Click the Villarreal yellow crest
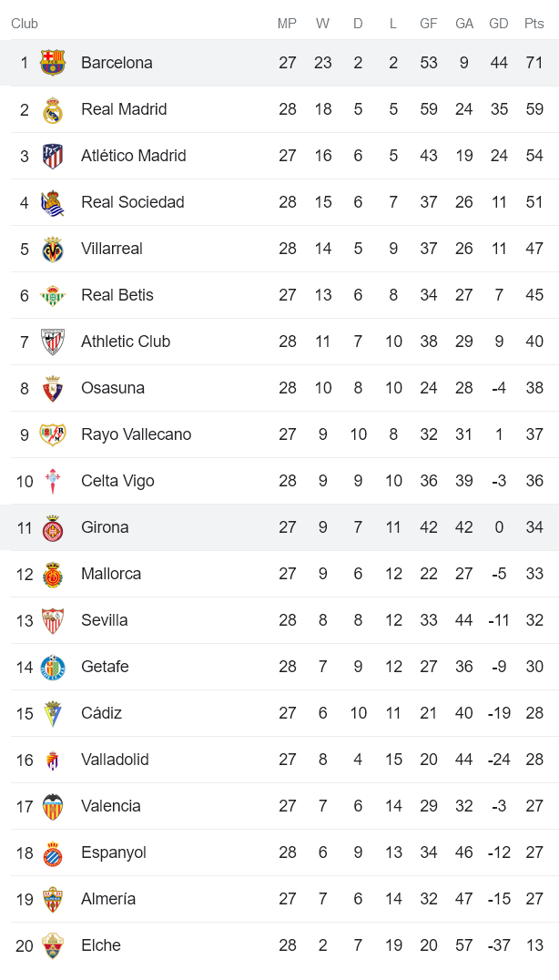559x980 pixels. click(53, 250)
